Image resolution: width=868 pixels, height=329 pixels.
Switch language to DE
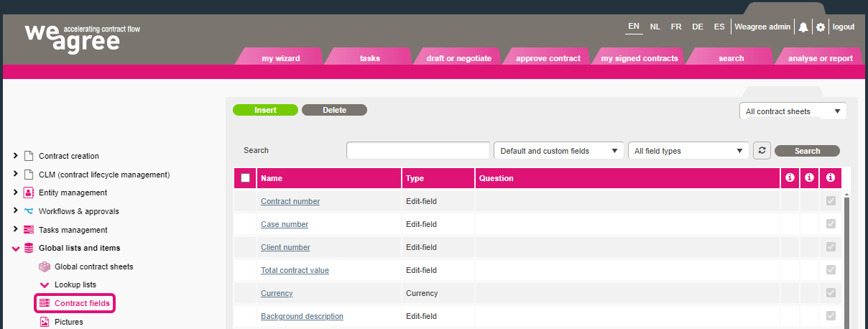click(x=698, y=27)
